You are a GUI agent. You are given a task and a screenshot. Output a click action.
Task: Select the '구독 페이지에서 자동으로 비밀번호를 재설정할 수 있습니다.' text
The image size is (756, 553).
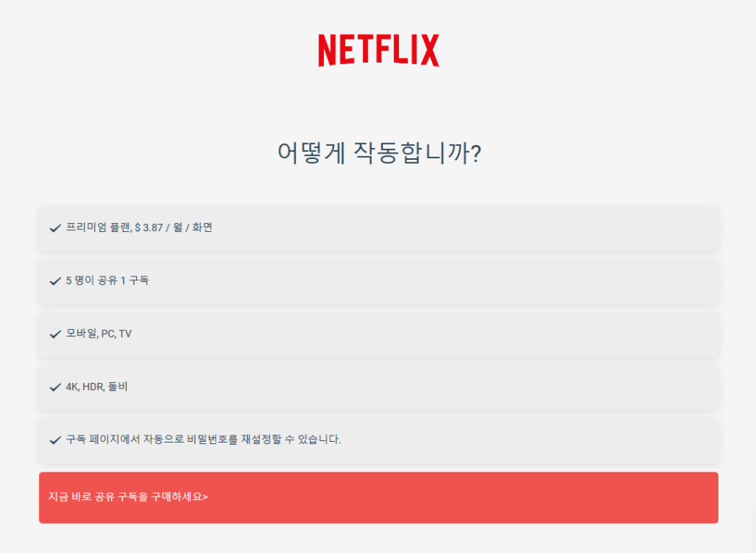203,439
